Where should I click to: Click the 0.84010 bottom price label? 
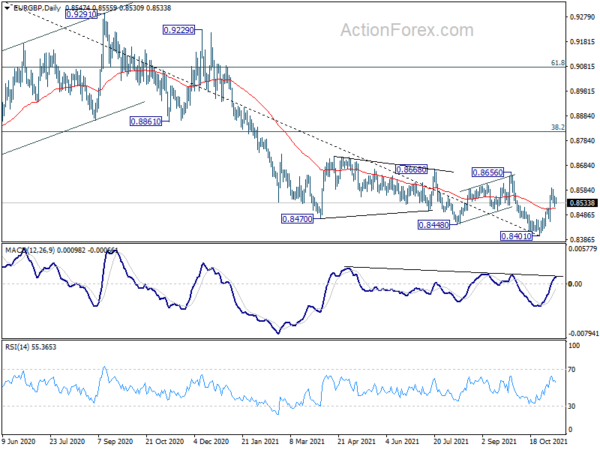[x=516, y=236]
